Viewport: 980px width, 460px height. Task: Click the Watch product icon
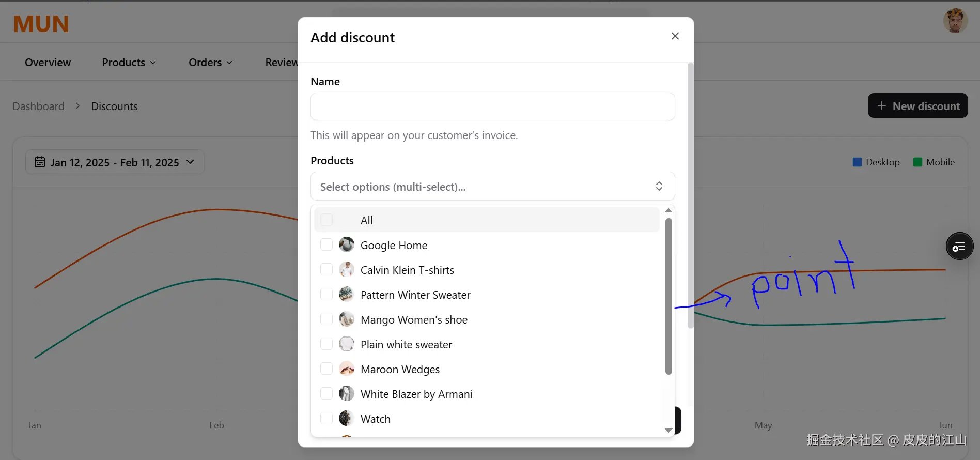(x=347, y=418)
